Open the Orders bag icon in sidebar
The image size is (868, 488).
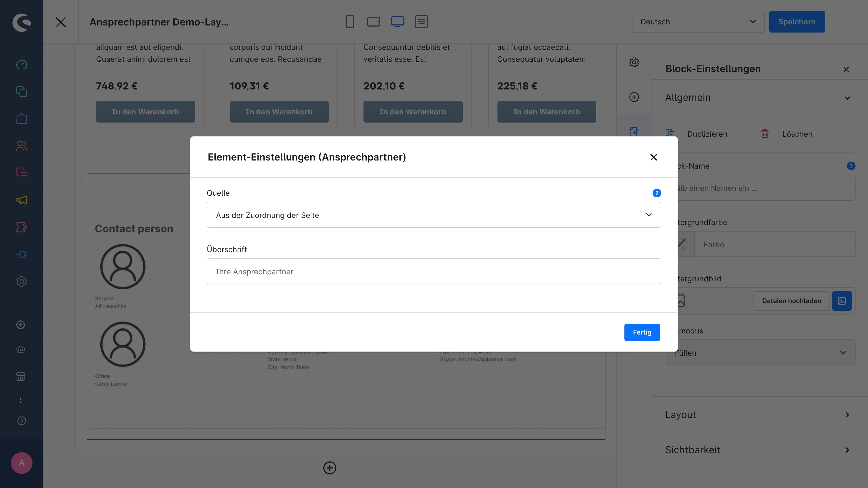click(x=22, y=118)
